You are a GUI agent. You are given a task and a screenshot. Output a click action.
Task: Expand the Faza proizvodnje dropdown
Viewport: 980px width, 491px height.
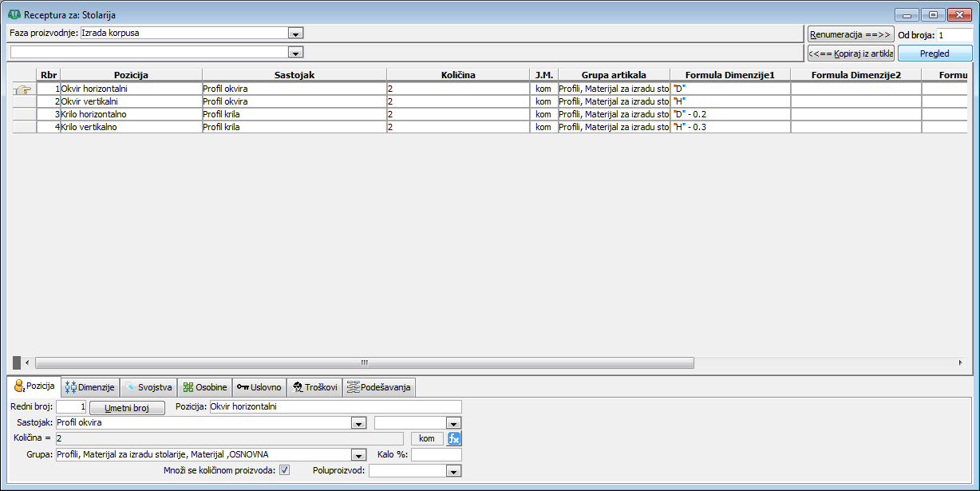pos(295,34)
